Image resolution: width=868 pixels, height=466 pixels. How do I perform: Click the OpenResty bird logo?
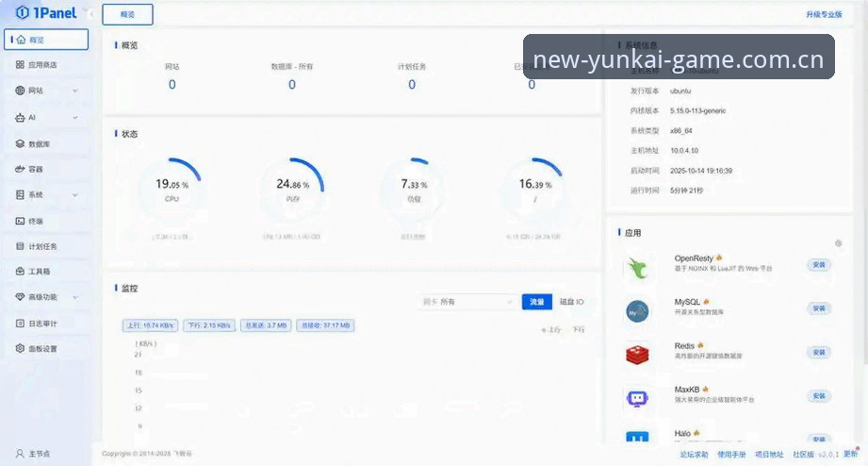click(637, 268)
